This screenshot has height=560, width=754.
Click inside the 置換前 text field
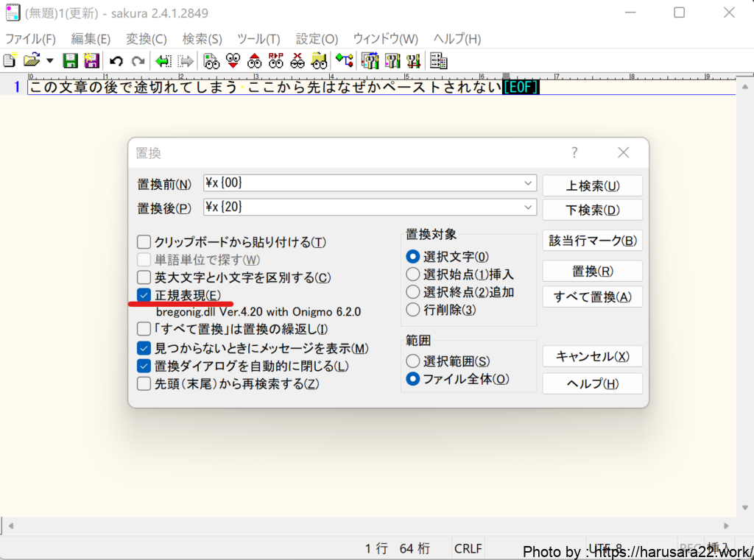361,183
